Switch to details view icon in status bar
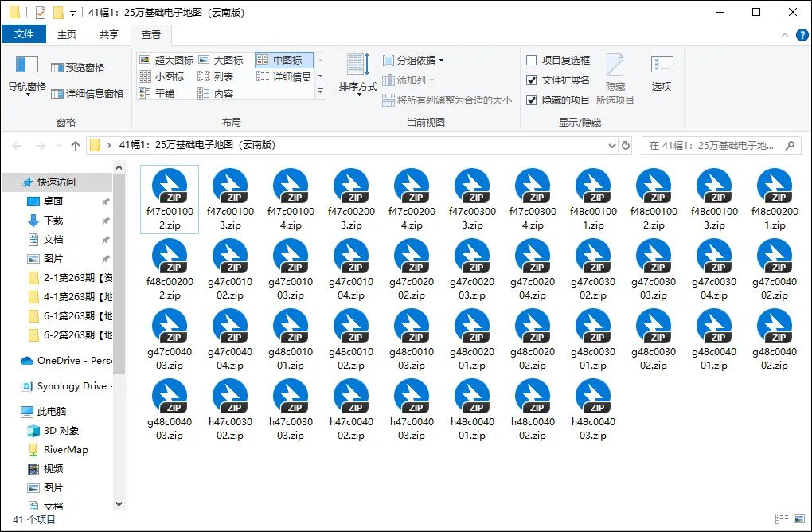The height and width of the screenshot is (532, 812). pyautogui.click(x=782, y=518)
